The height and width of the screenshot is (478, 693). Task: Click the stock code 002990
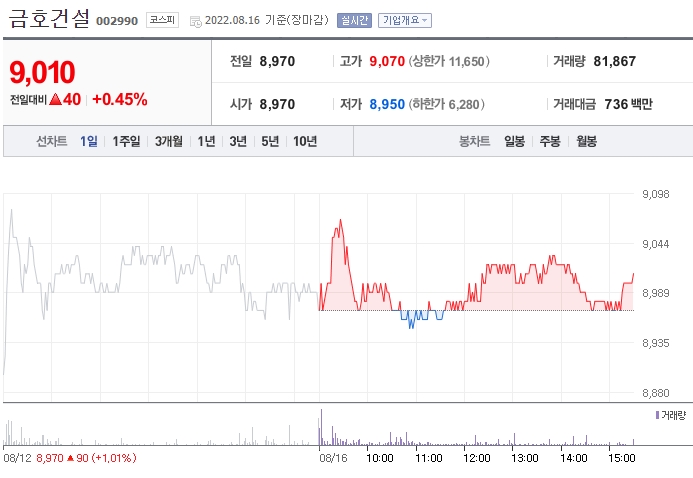pyautogui.click(x=117, y=21)
